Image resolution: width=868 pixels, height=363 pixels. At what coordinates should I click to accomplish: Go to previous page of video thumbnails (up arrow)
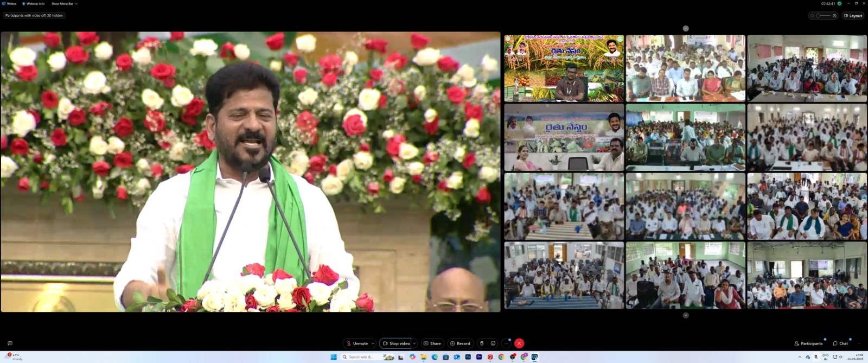[686, 28]
